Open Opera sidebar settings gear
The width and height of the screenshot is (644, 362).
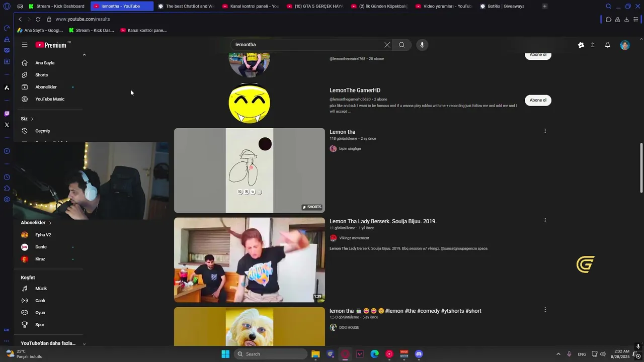coord(7,200)
